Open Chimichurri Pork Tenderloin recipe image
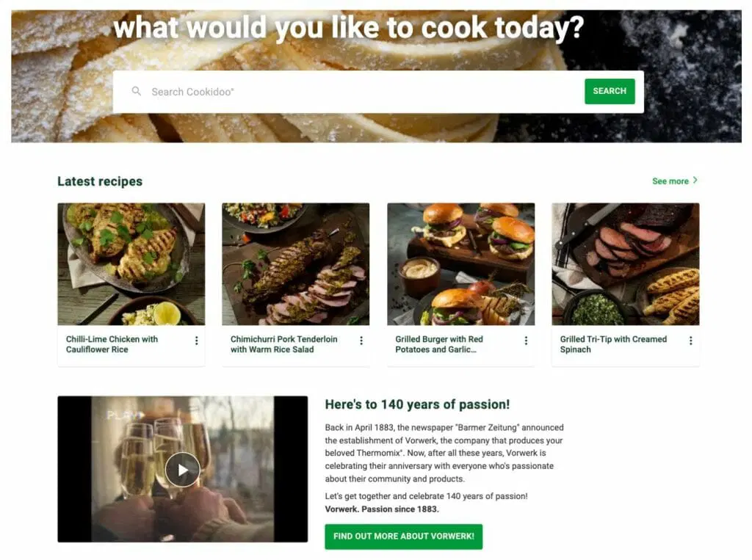 tap(295, 264)
